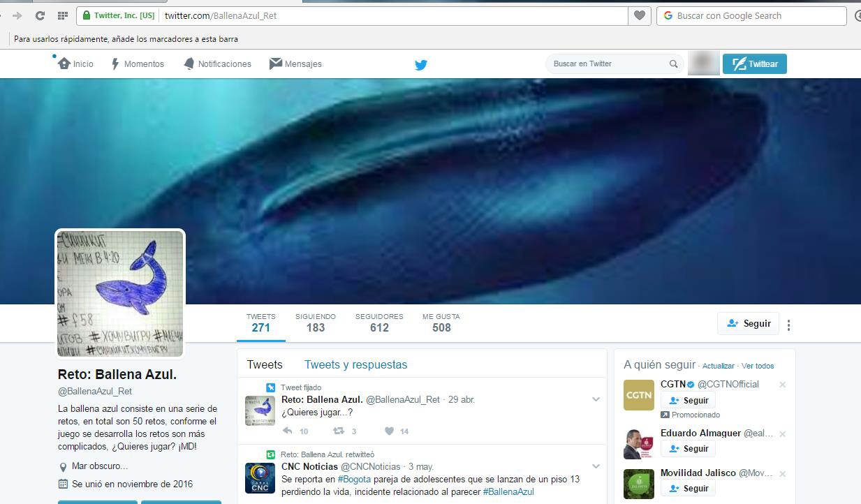
Task: Like the pinned ¿Quieres jugar? tweet
Action: (390, 431)
